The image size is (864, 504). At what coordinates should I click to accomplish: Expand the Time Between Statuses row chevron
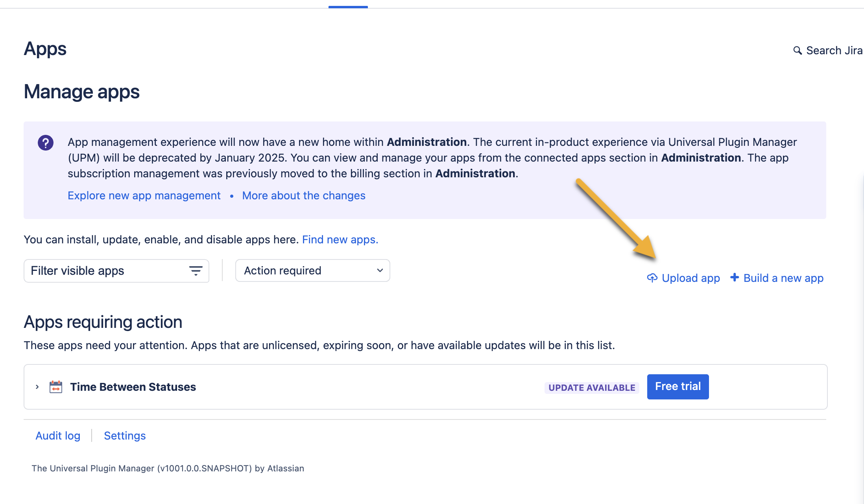coord(37,387)
